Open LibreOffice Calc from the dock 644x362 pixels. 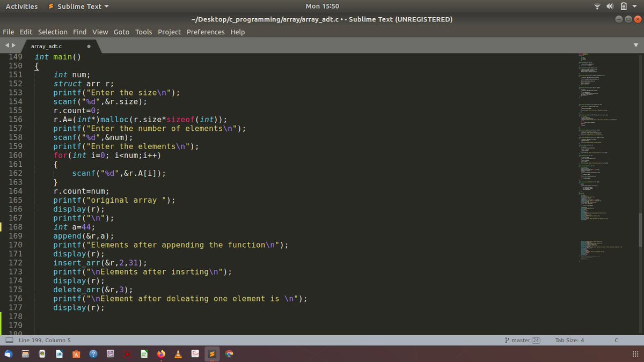144,354
